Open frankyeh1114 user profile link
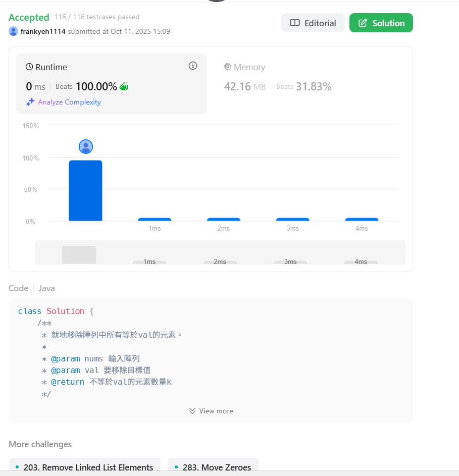 (x=43, y=31)
